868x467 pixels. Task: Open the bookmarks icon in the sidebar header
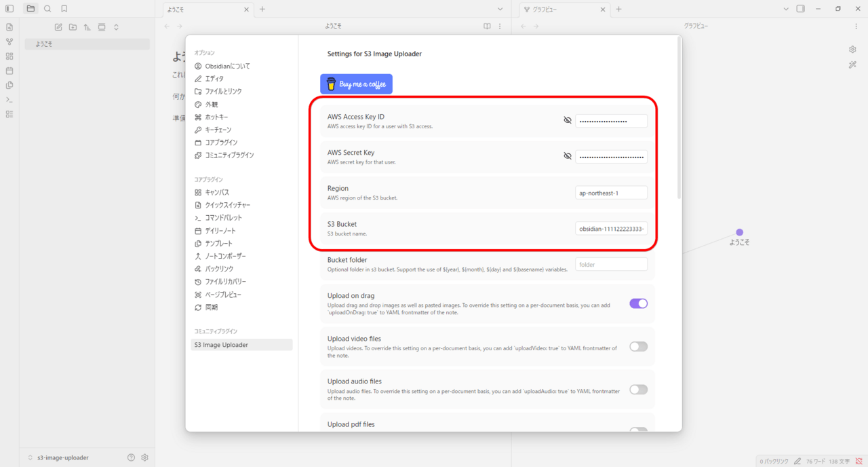[64, 9]
